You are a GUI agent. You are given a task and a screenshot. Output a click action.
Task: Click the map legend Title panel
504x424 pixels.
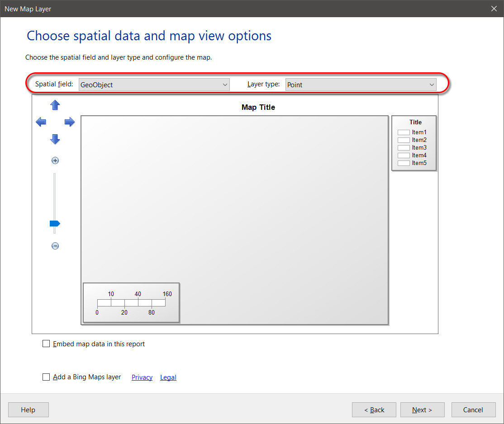click(x=414, y=143)
